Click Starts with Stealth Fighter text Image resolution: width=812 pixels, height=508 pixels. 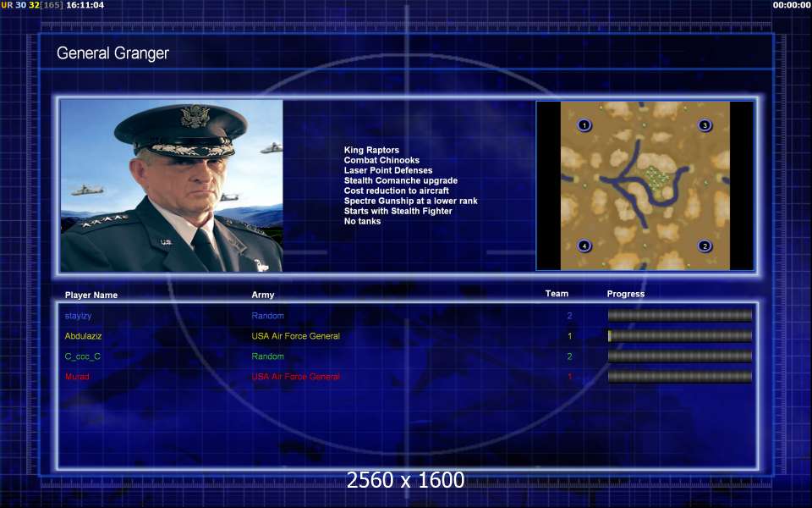click(x=398, y=211)
